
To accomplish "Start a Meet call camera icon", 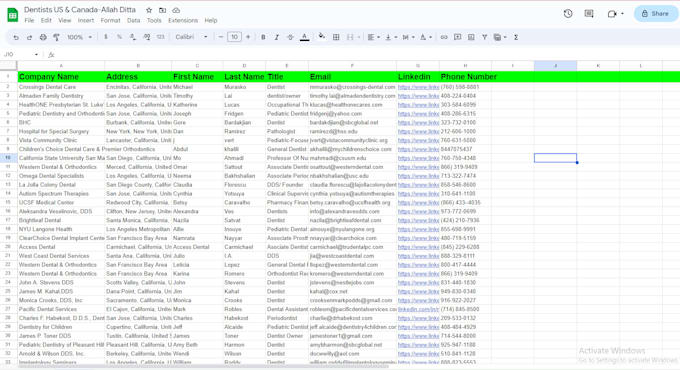I will click(612, 13).
